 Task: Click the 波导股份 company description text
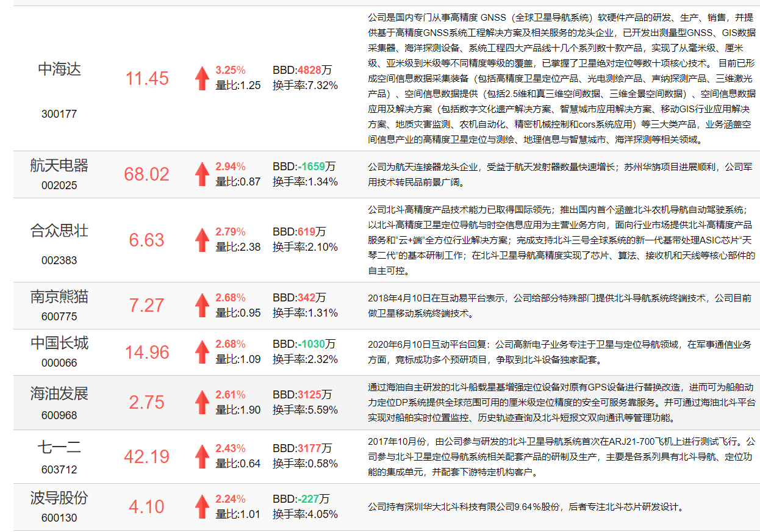pyautogui.click(x=526, y=507)
